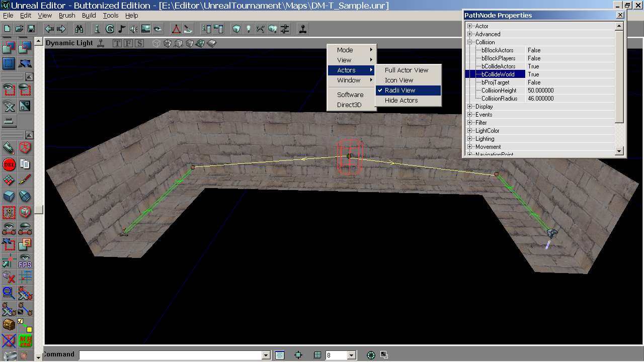Open the Tools menu in menu bar
This screenshot has height=362, width=644.
coord(111,16)
